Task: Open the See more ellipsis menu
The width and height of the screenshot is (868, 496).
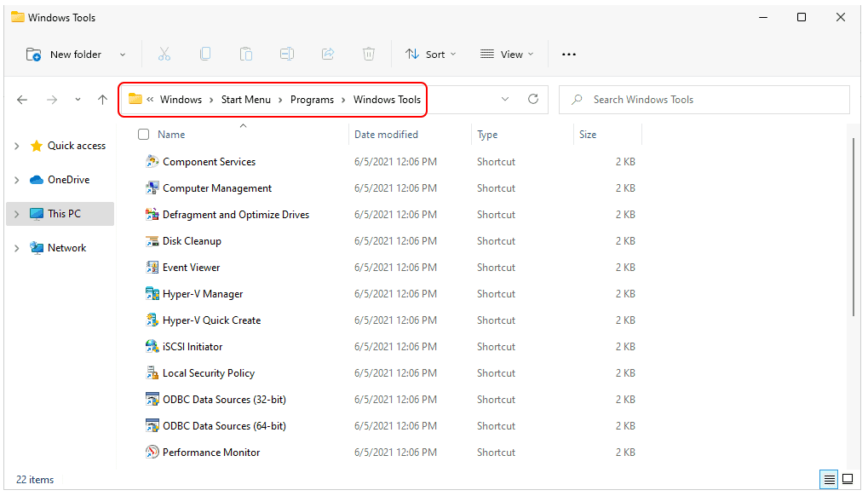Action: coord(568,55)
